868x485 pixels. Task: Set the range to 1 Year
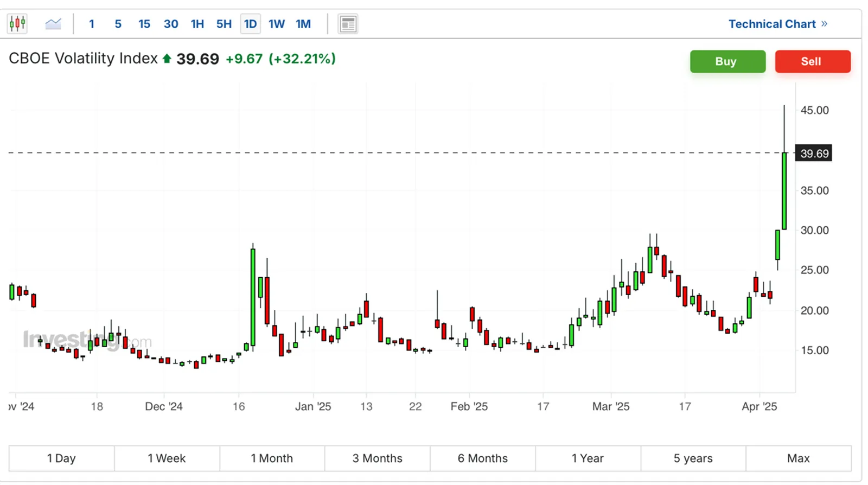pyautogui.click(x=588, y=458)
